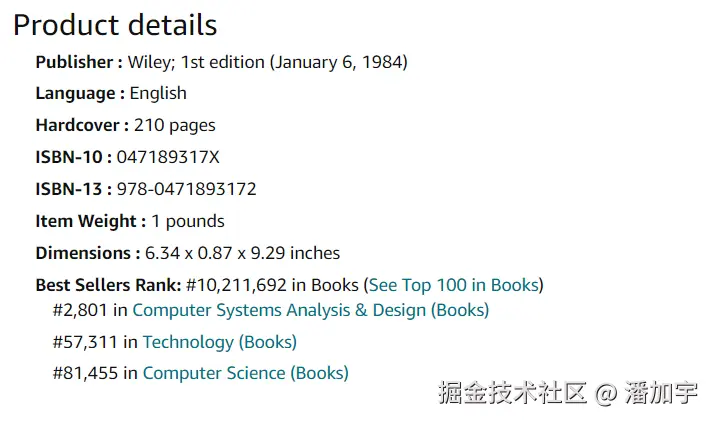The height and width of the screenshot is (421, 713).
Task: Click the English language value
Action: tap(158, 94)
